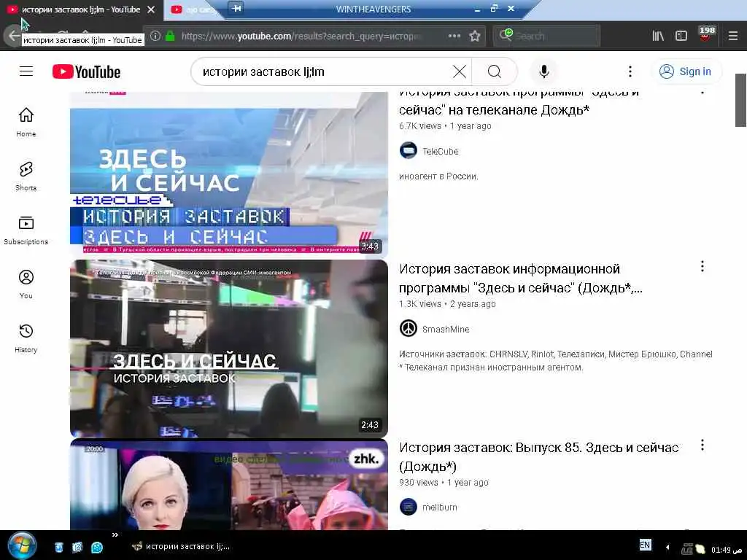Screen dimensions: 747x560
Task: Open title 'История заставок: Выпуск 85'
Action: click(539, 456)
